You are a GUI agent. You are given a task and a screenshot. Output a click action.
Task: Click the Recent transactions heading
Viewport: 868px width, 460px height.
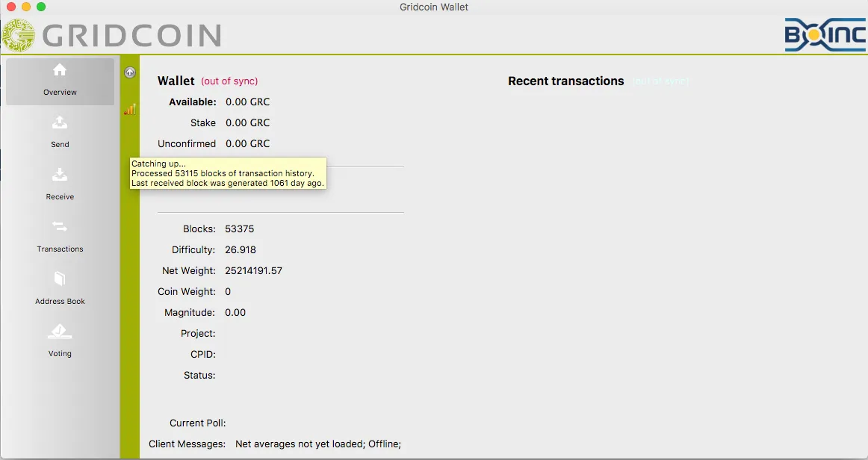tap(565, 81)
